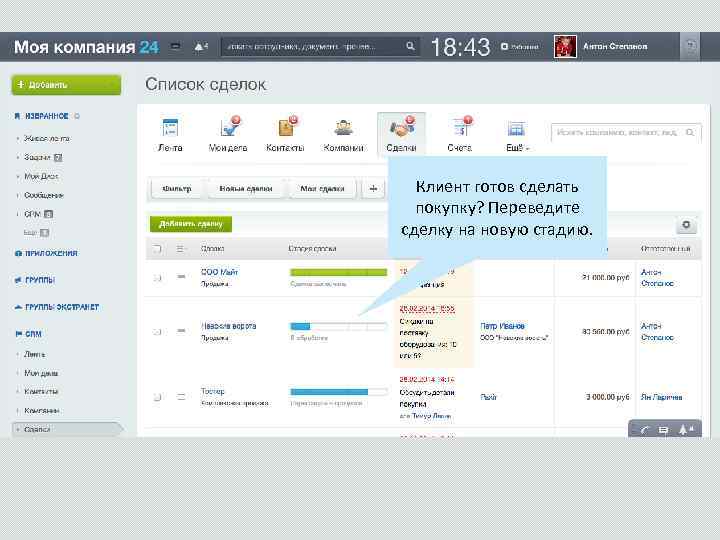Expand the ГРУППЫ ЭКСТРАНЕТ section
Screen dimensions: 720x540
click(x=57, y=307)
